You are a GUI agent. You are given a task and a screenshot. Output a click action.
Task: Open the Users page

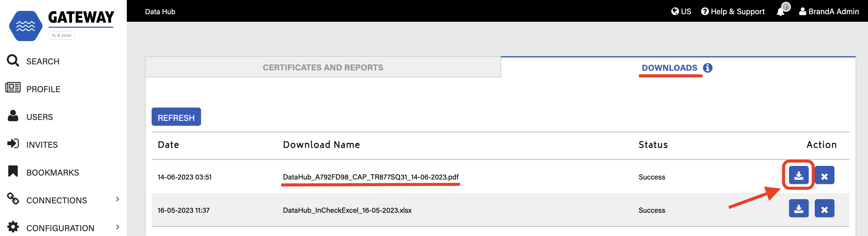pos(39,117)
